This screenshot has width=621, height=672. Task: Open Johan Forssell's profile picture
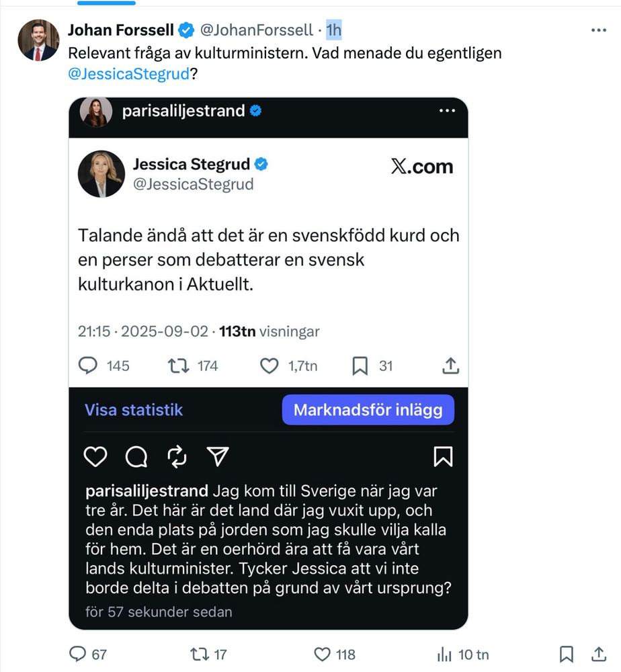38,40
